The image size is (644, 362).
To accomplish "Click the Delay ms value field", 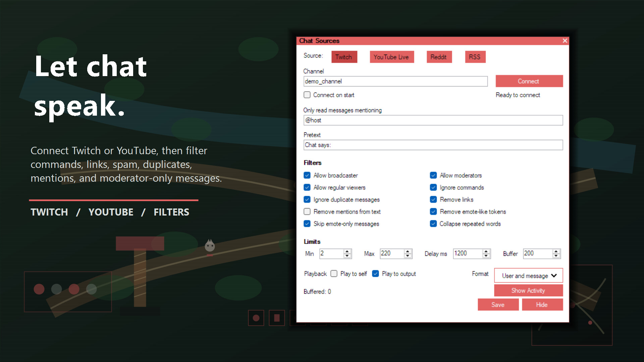I will pyautogui.click(x=468, y=254).
